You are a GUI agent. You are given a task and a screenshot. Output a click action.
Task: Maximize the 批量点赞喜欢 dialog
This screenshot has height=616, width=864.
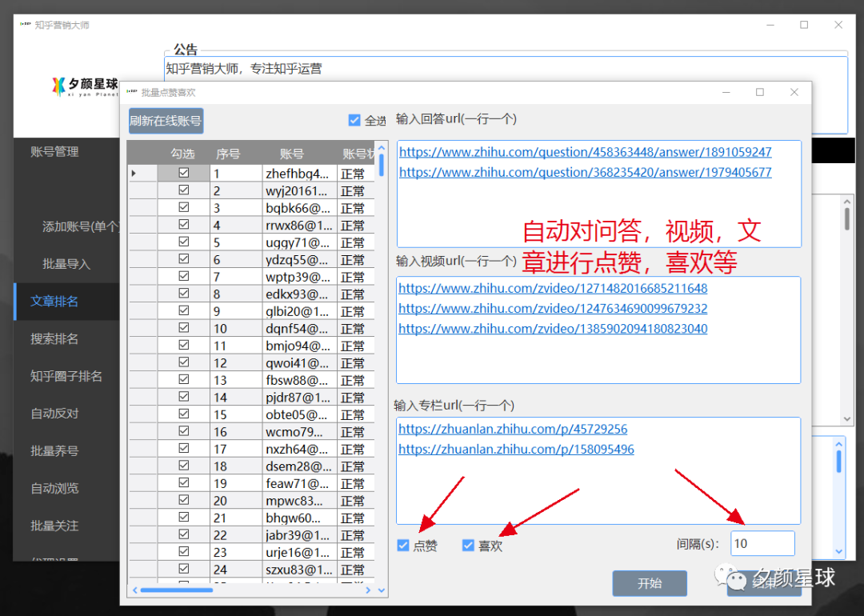coord(760,92)
